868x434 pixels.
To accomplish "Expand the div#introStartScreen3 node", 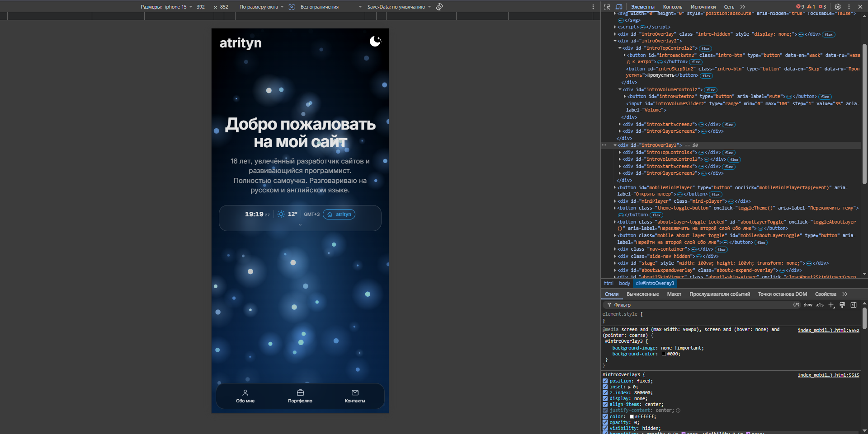I will click(620, 167).
